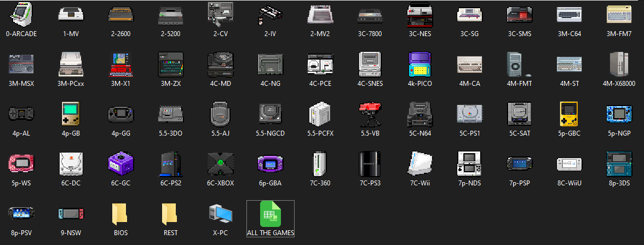
Task: Click the 2-2600 Atari console icon
Action: click(x=120, y=14)
